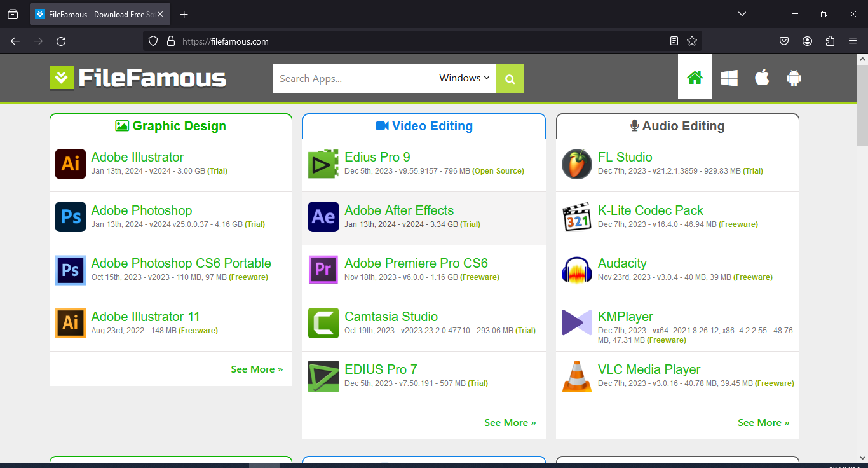The height and width of the screenshot is (468, 868).
Task: Click the Adobe After Effects Ae icon
Action: 323,217
